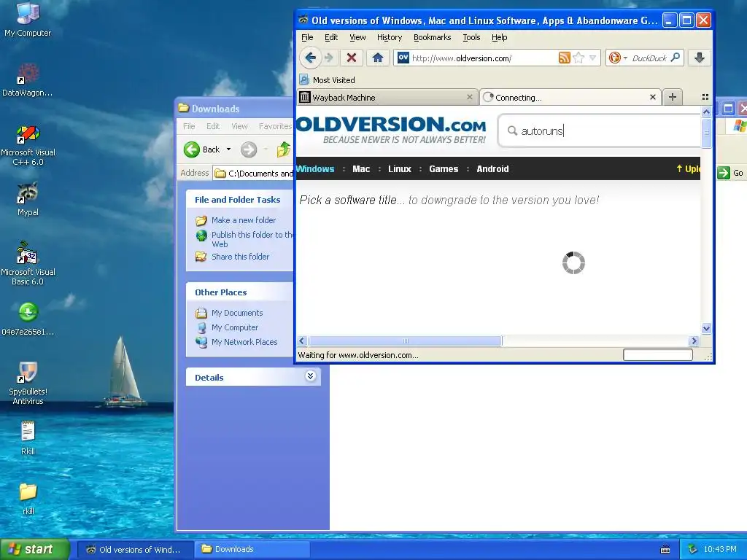Open the History menu

click(x=390, y=37)
